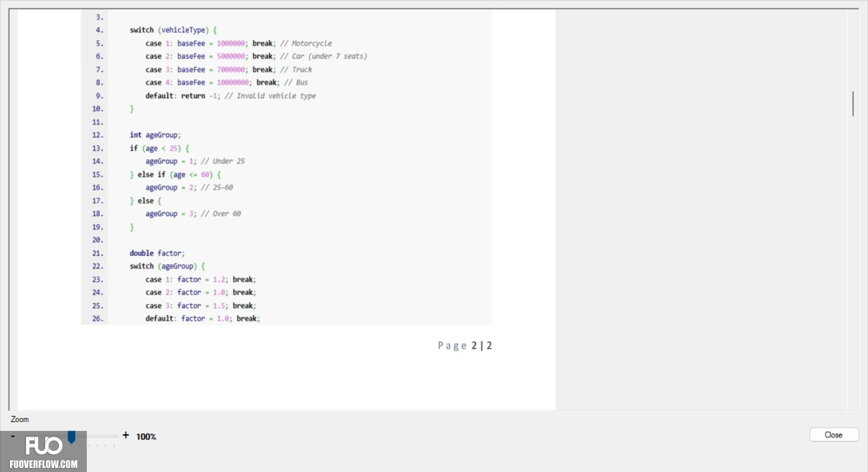Click the zoom in plus button
Image resolution: width=868 pixels, height=472 pixels.
126,435
